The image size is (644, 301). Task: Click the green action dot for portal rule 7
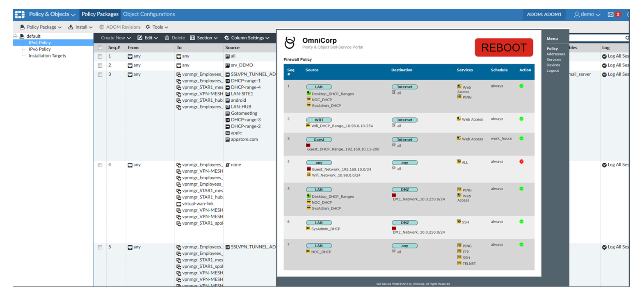pos(521,244)
